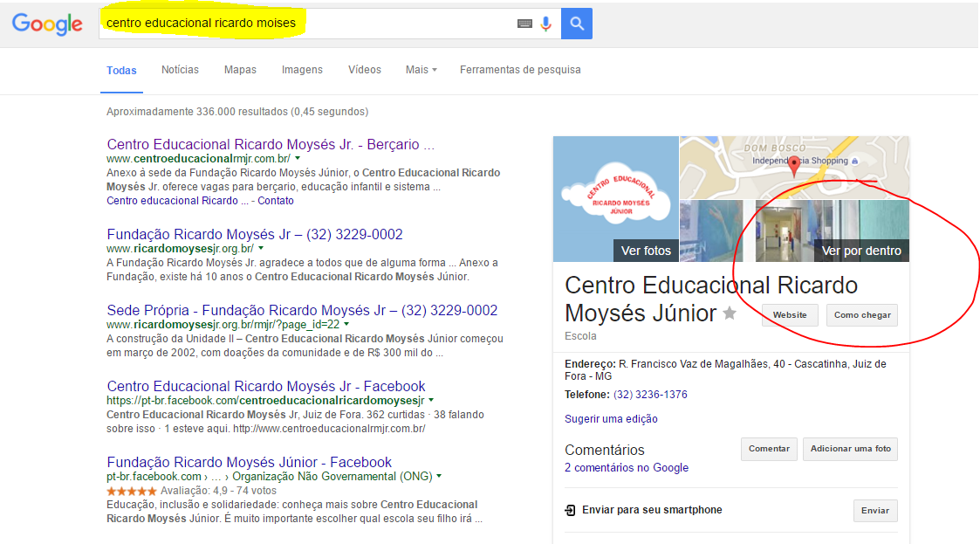Click the Ver fotos logo thumbnail
The image size is (980, 544).
click(615, 199)
